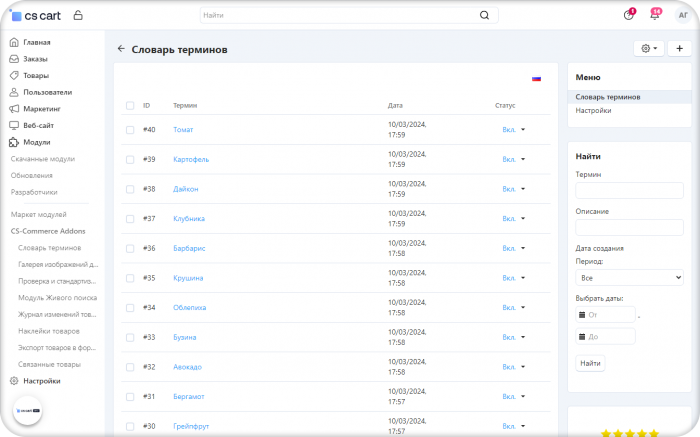The width and height of the screenshot is (700, 437).
Task: Open status dropdown for Бергамот
Action: (x=513, y=396)
